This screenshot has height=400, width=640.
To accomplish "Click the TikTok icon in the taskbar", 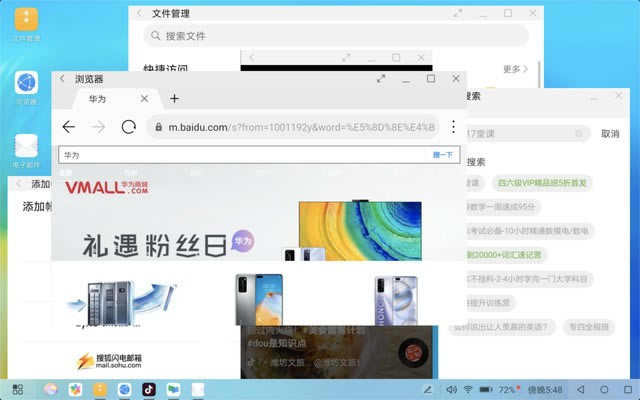I will [149, 388].
